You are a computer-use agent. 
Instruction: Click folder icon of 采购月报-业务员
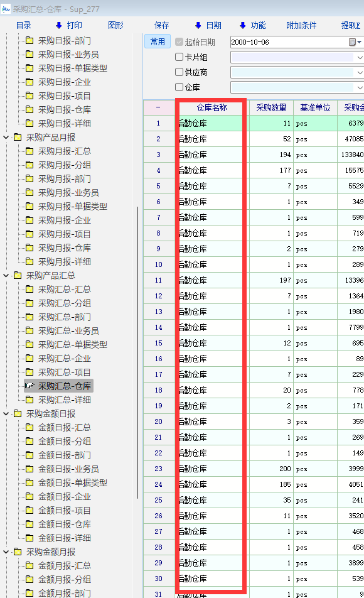pos(29,192)
